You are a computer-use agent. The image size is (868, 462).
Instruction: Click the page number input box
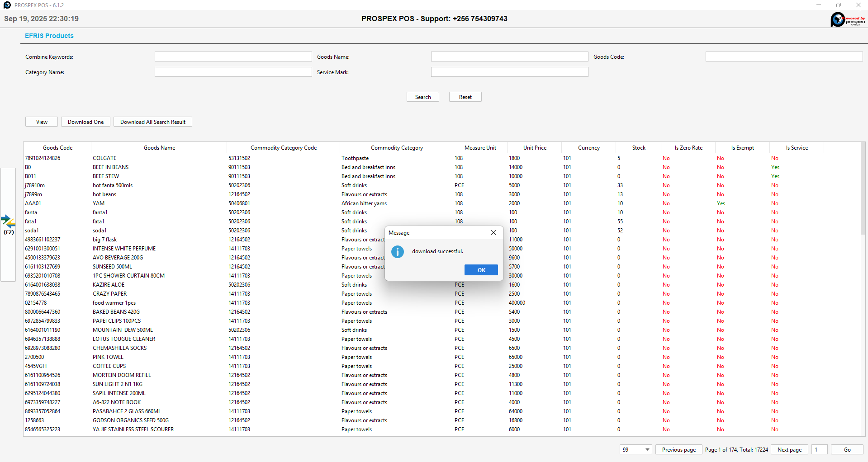[818, 449]
